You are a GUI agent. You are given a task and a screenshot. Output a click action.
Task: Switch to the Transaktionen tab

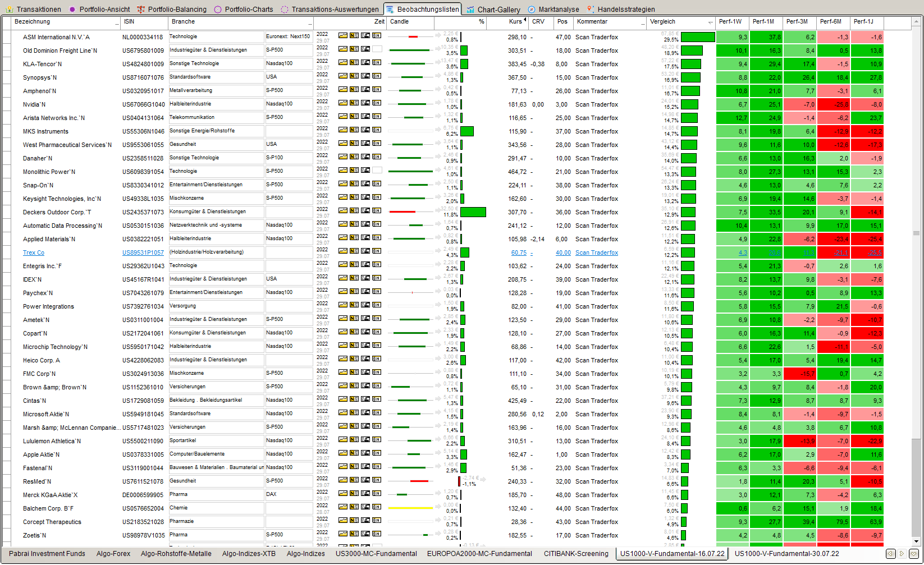point(33,9)
